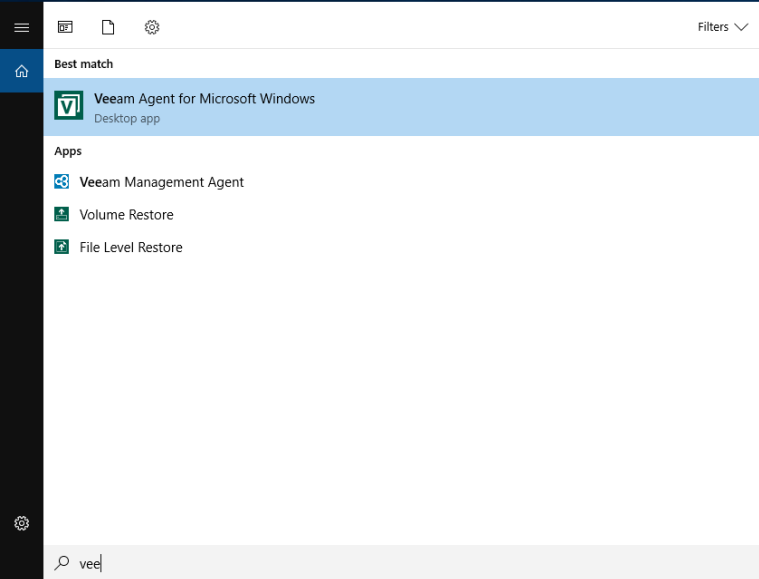Open Veeam Agent for Microsoft Windows
Image resolution: width=759 pixels, height=579 pixels.
point(401,107)
